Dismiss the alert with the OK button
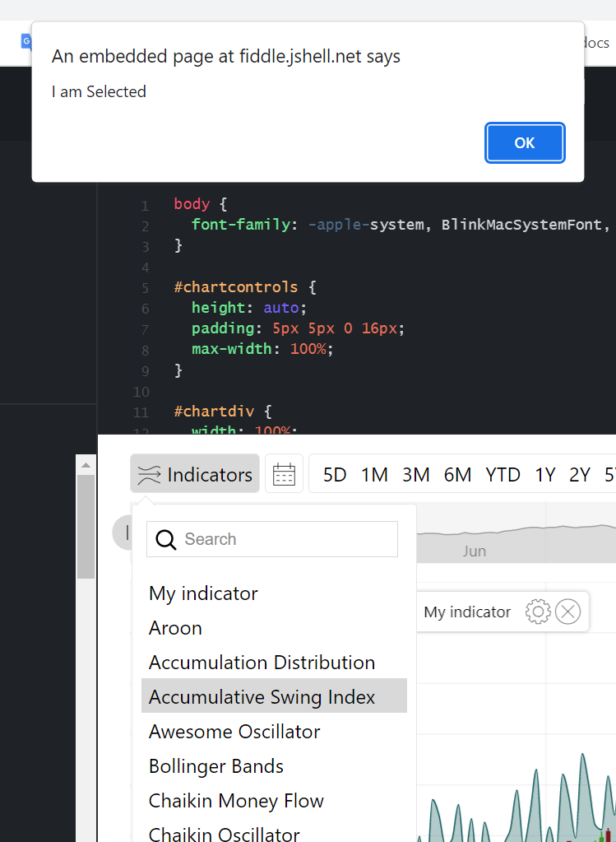Image resolution: width=616 pixels, height=842 pixels. pyautogui.click(x=525, y=142)
